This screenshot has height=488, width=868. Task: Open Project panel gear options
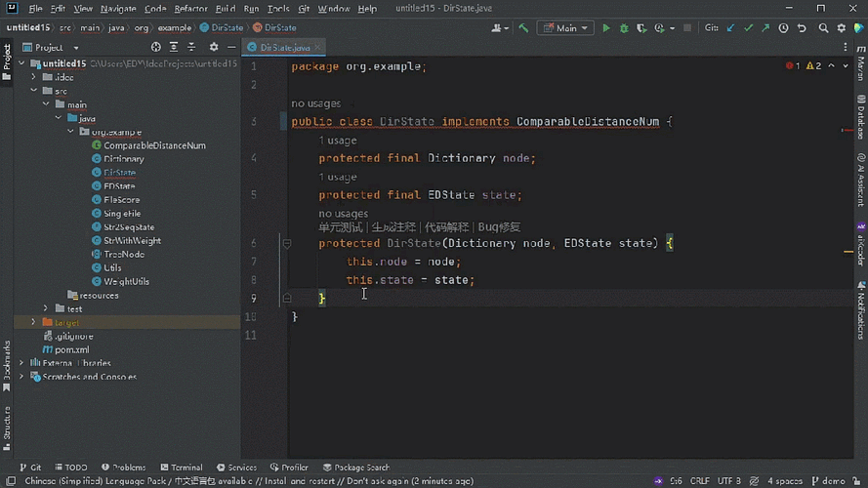pyautogui.click(x=214, y=47)
